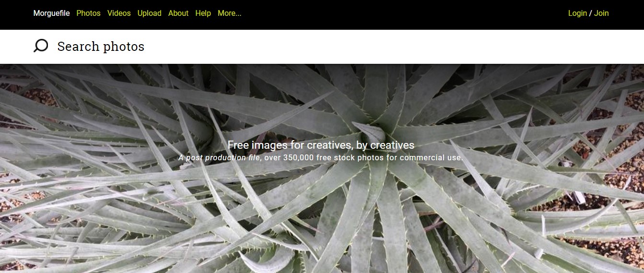Viewport: 644px width, 273px height.
Task: Go to the Photos section
Action: 88,13
